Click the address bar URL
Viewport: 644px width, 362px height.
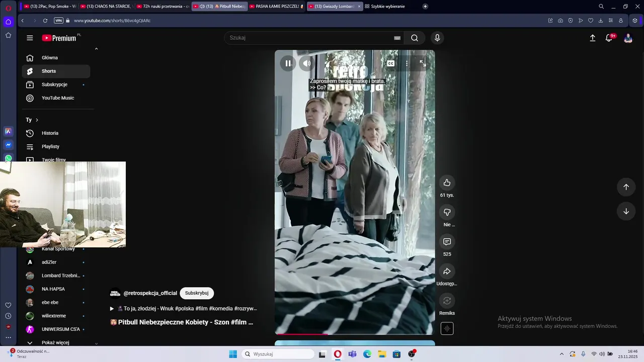tap(112, 21)
